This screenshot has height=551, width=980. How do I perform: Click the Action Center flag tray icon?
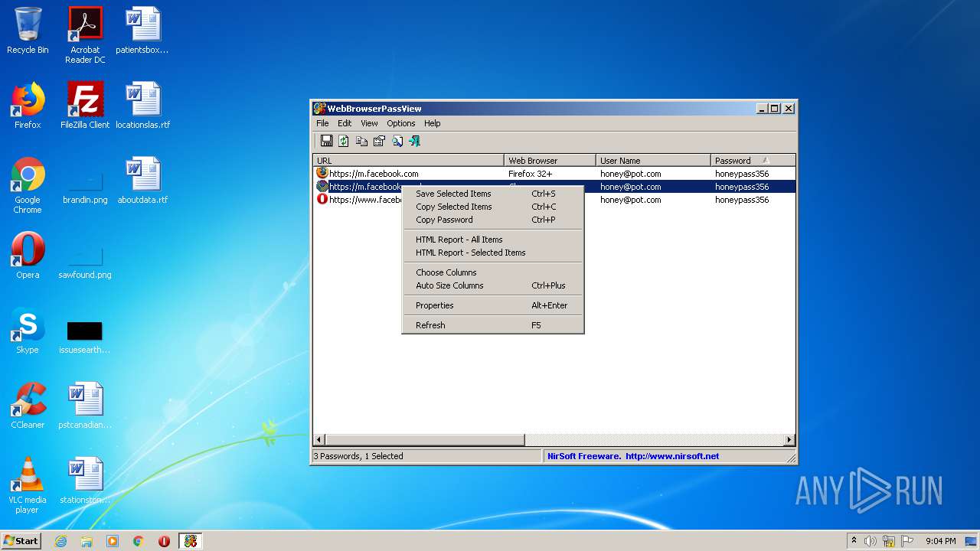906,541
